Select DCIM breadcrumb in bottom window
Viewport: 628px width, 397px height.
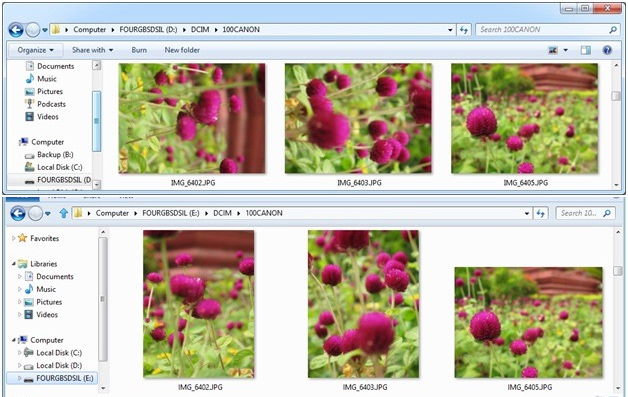(x=223, y=213)
